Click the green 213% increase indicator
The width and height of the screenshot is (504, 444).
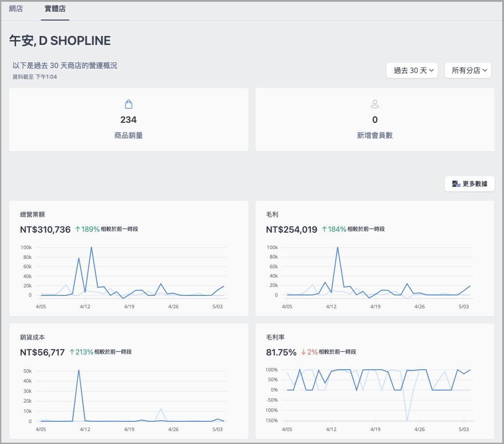(81, 352)
